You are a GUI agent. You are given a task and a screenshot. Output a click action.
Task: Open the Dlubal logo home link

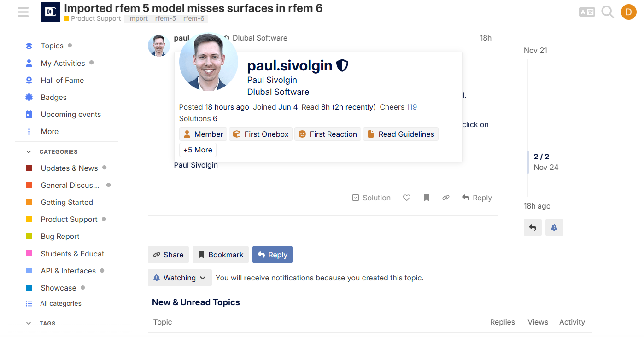51,12
